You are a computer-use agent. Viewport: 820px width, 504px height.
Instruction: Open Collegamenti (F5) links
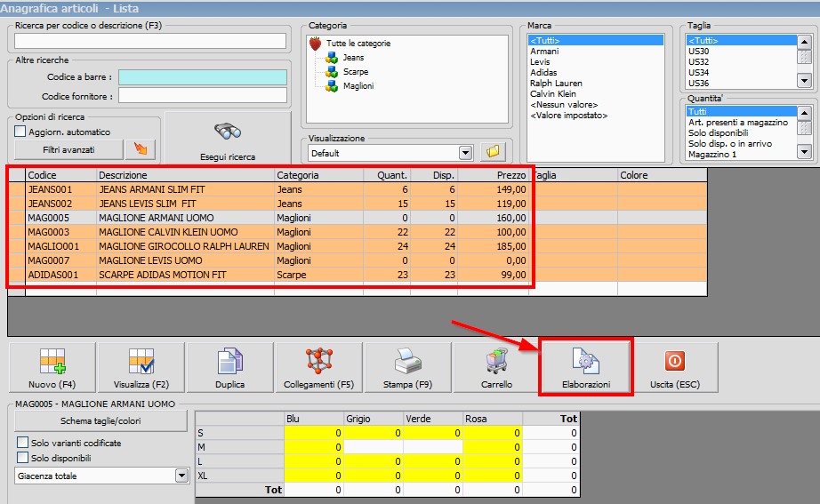319,367
